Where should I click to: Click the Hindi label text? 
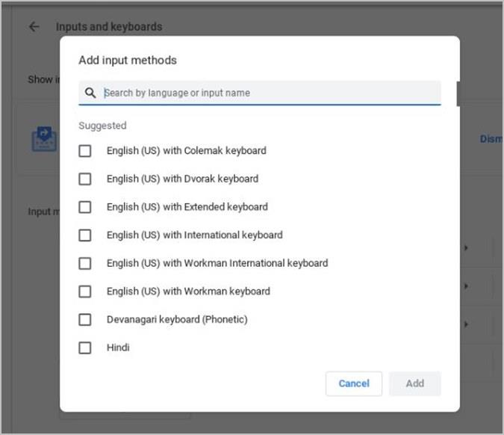(118, 348)
